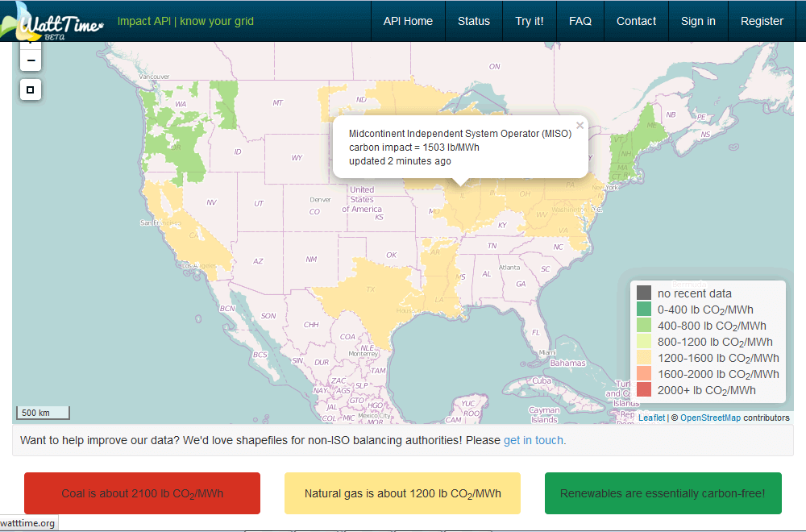This screenshot has height=532, width=806.
Task: Click the 'Denver' city label on map
Action: 320,199
